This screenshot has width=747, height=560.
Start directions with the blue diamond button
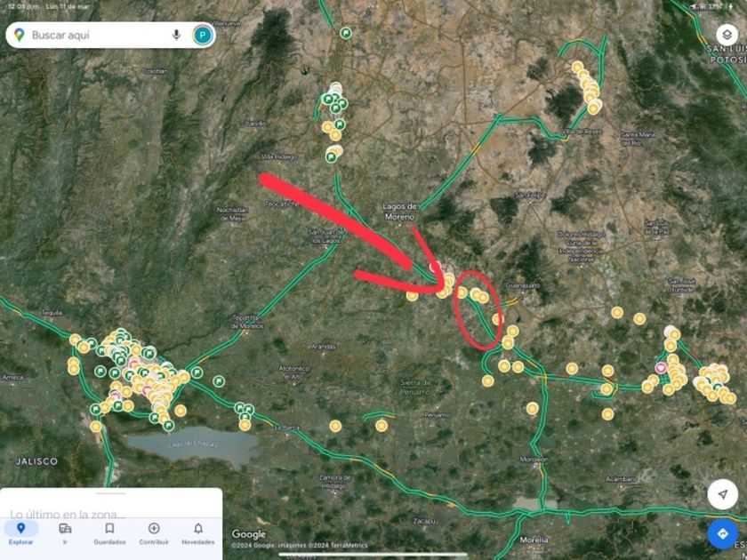pyautogui.click(x=723, y=534)
